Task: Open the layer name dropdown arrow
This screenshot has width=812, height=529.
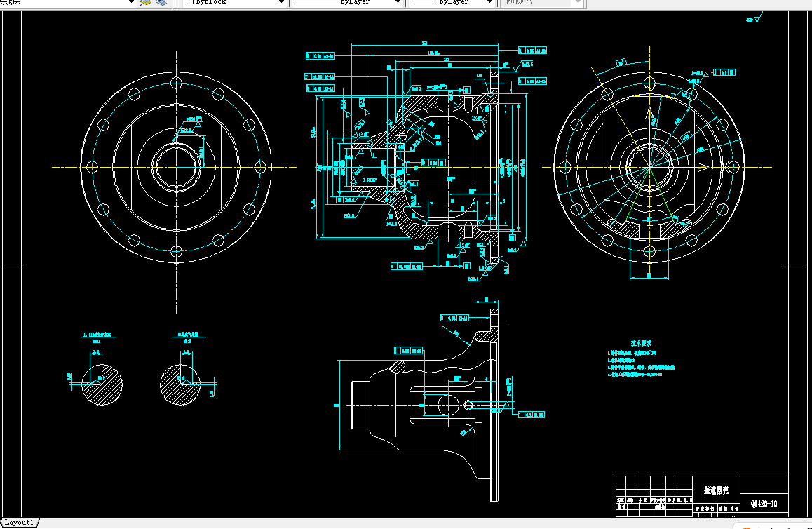Action: point(132,2)
